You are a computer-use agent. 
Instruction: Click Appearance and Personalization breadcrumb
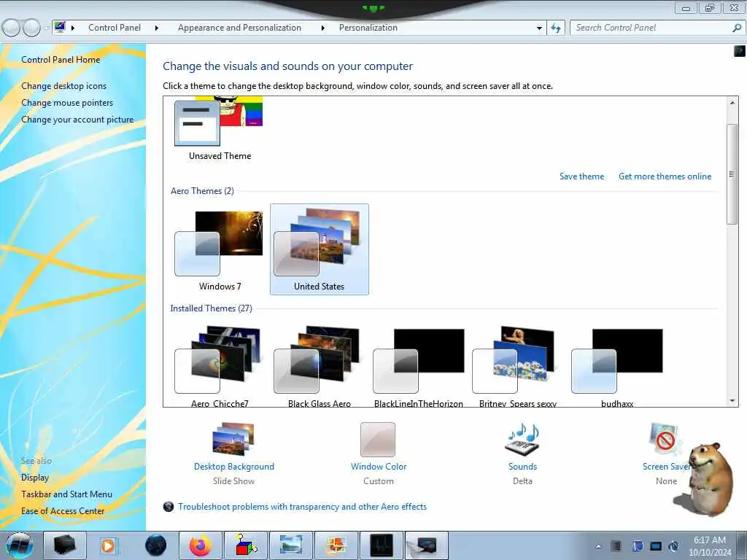point(239,28)
